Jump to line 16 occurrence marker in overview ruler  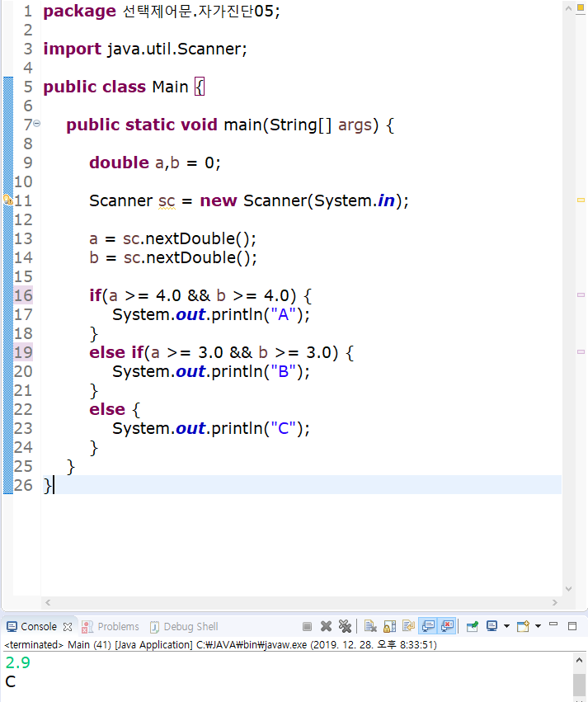[581, 295]
